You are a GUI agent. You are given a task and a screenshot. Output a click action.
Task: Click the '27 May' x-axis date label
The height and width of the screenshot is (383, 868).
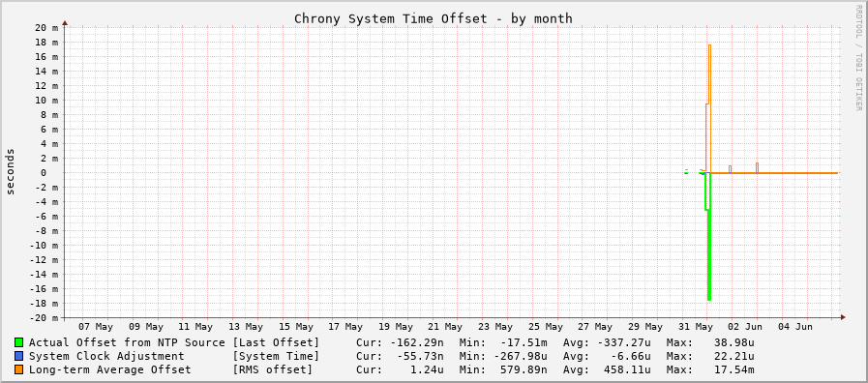(596, 327)
